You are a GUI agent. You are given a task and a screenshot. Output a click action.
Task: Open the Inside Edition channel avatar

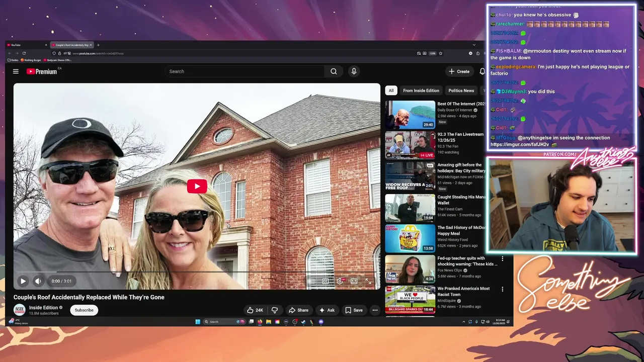[x=20, y=310]
